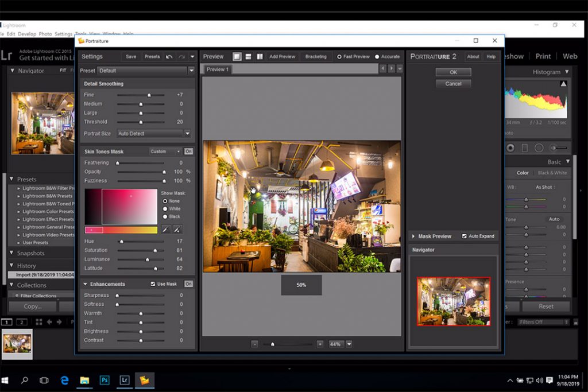Select the White show mask option
This screenshot has height=392, width=588.
tap(165, 209)
